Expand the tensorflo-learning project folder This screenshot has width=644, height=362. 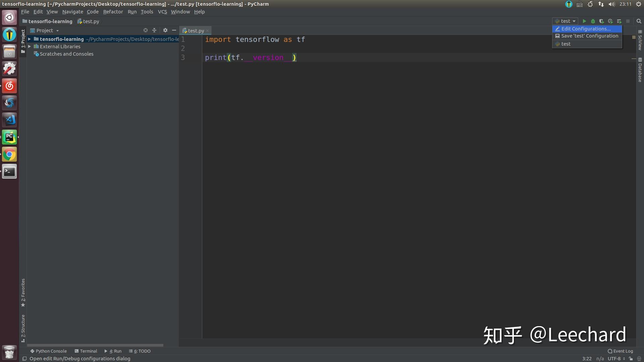click(30, 39)
